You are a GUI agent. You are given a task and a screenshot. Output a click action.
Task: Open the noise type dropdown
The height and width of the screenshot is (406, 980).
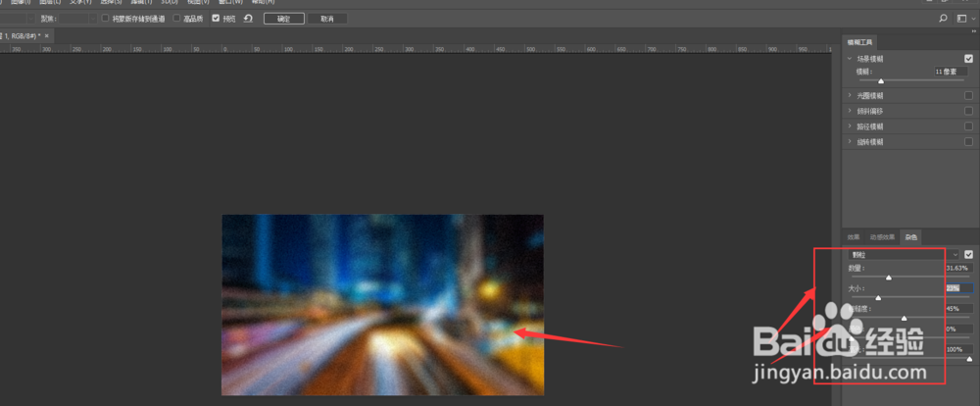click(x=904, y=255)
